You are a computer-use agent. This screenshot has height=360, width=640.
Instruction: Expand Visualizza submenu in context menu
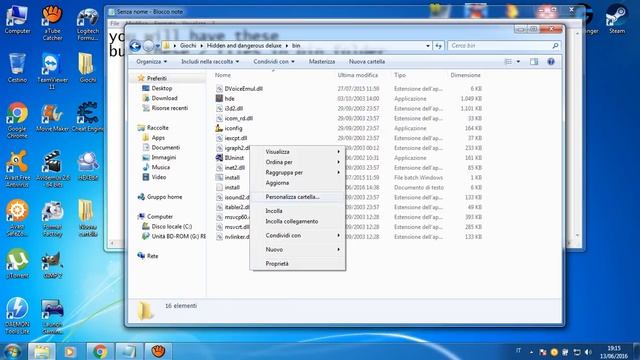pyautogui.click(x=298, y=152)
